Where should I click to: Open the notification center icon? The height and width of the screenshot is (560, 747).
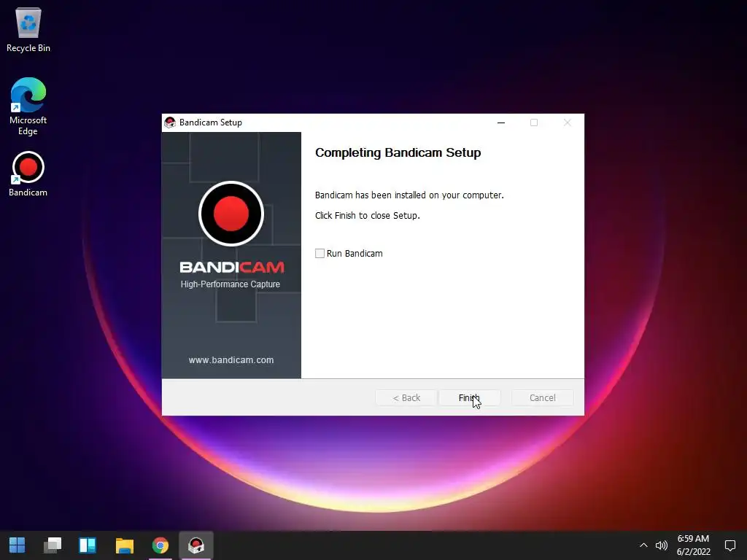(x=729, y=545)
